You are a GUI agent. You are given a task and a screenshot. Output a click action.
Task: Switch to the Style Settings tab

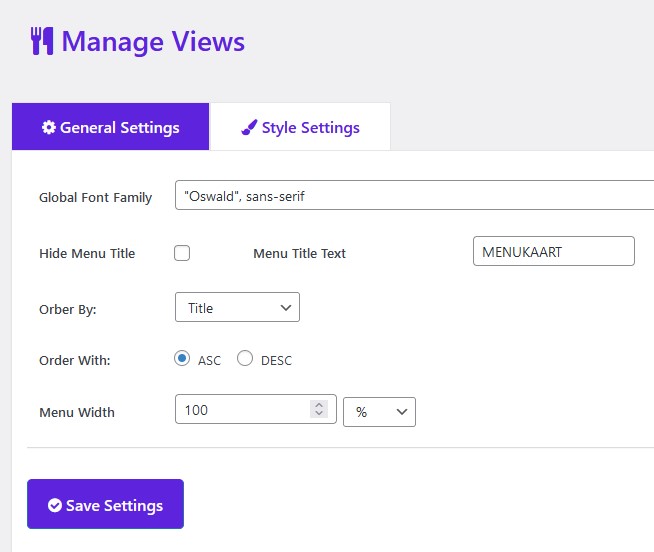[x=300, y=126]
